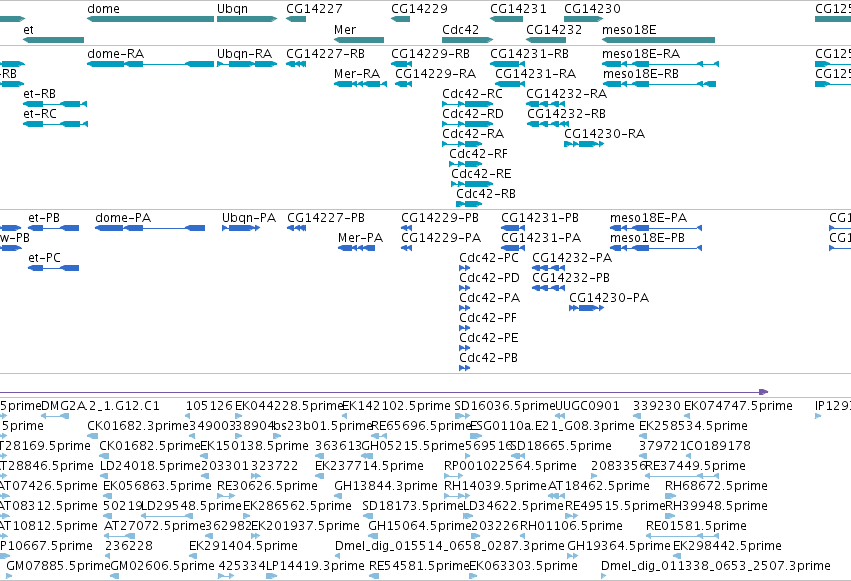
Task: Select the Cdc42 gene bar
Action: (x=467, y=40)
